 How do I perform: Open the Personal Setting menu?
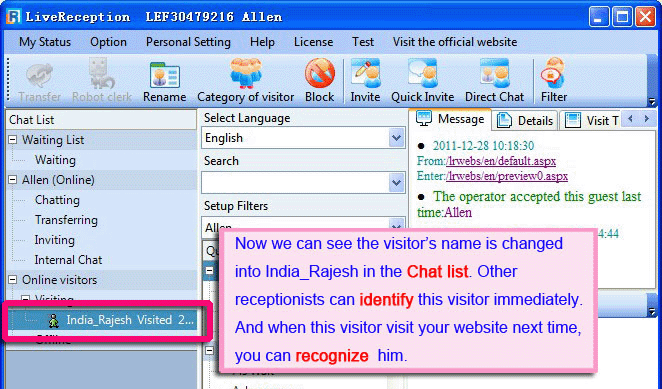[x=188, y=42]
